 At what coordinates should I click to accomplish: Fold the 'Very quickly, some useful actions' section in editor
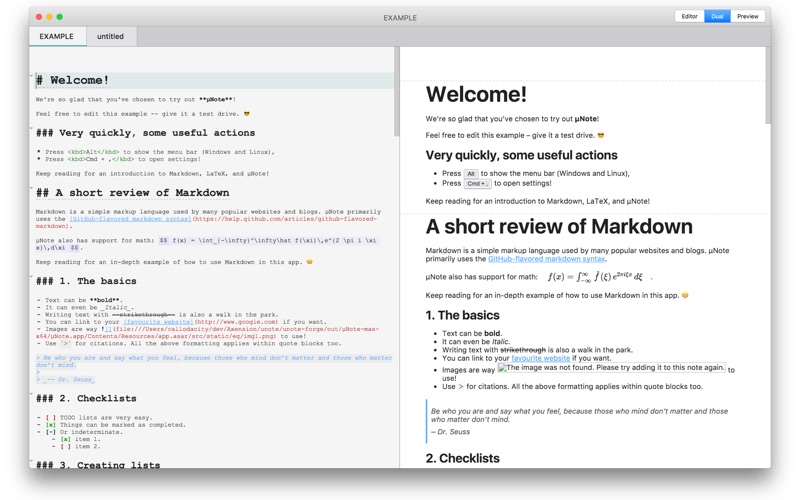click(32, 128)
